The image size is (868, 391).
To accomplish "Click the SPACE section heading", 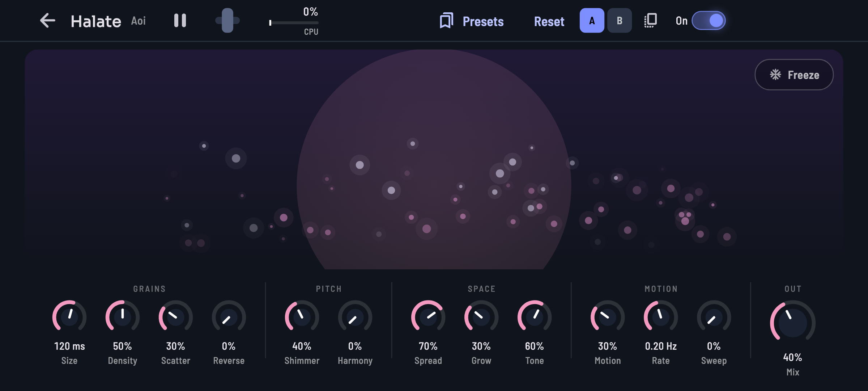I will pos(481,289).
